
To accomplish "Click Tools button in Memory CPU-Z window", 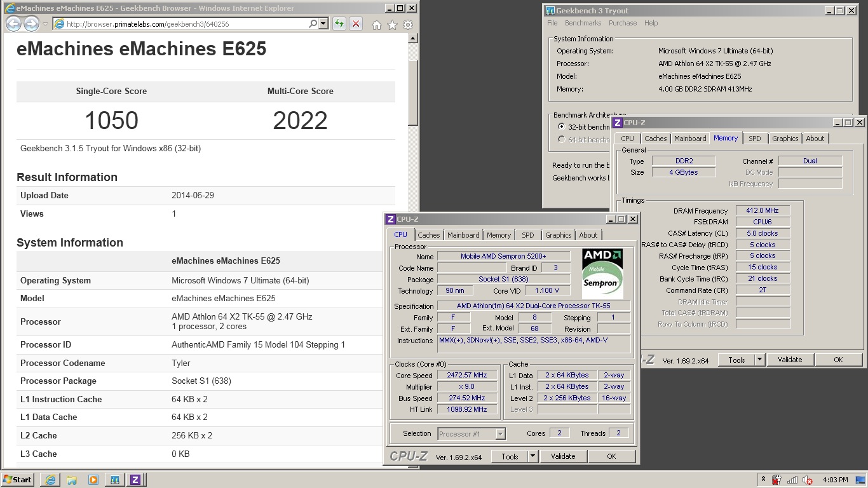I will pos(736,360).
